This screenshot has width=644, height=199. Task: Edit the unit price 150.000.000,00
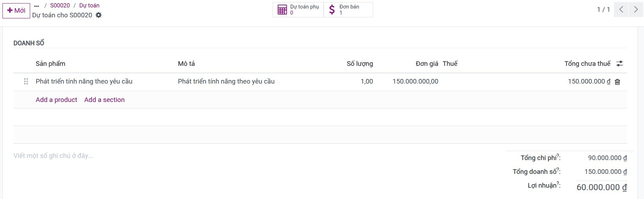click(x=415, y=81)
